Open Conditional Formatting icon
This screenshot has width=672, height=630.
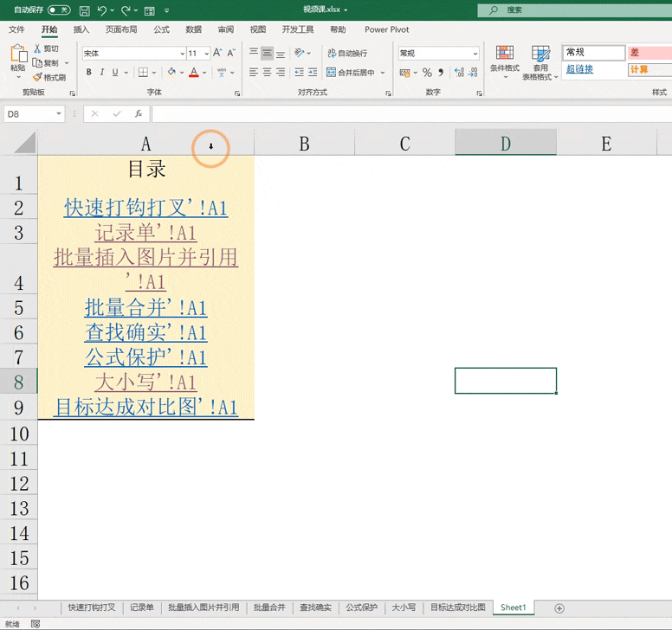coord(505,53)
